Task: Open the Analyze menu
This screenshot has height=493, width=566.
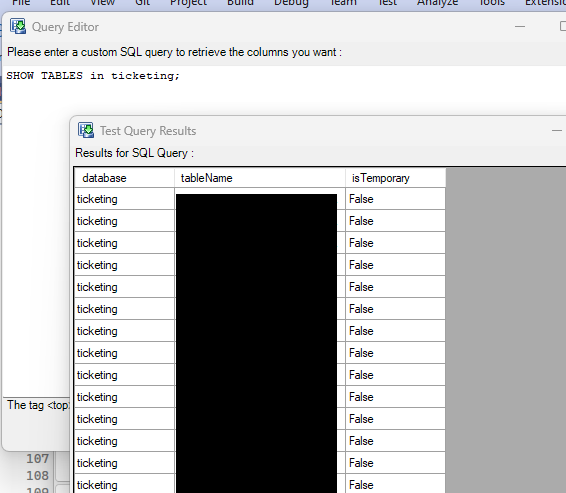Action: tap(437, 3)
